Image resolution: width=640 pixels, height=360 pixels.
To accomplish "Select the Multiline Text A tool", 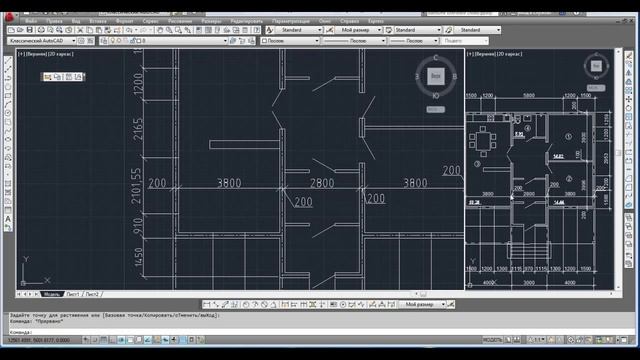I will coord(8,219).
